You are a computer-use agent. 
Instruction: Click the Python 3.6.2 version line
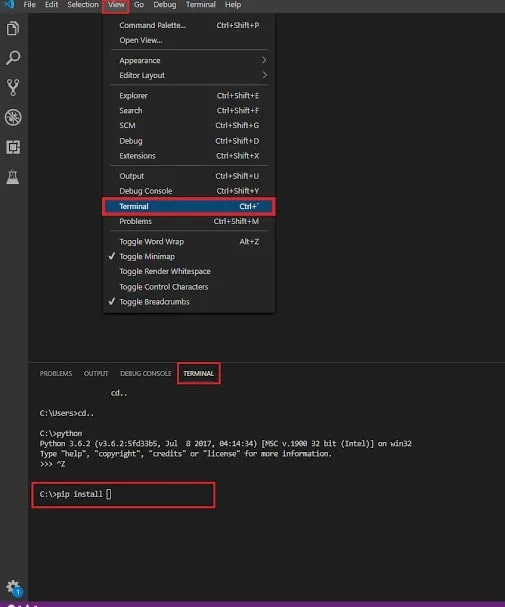point(226,444)
